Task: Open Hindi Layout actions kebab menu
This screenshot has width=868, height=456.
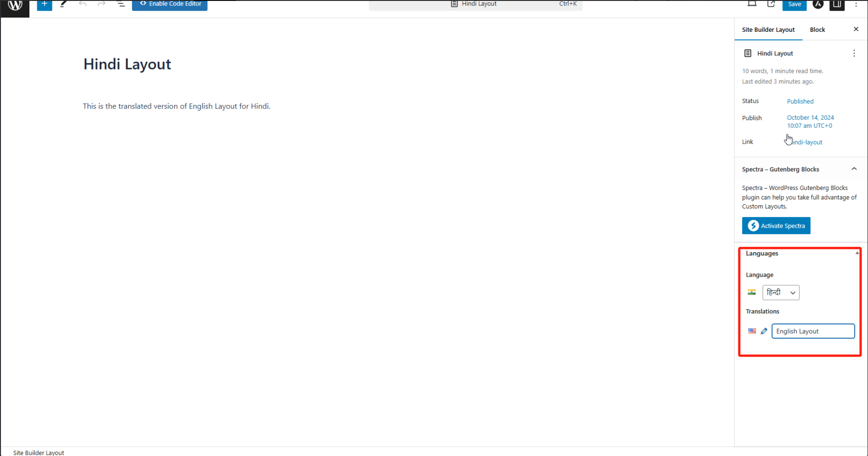Action: (x=854, y=53)
